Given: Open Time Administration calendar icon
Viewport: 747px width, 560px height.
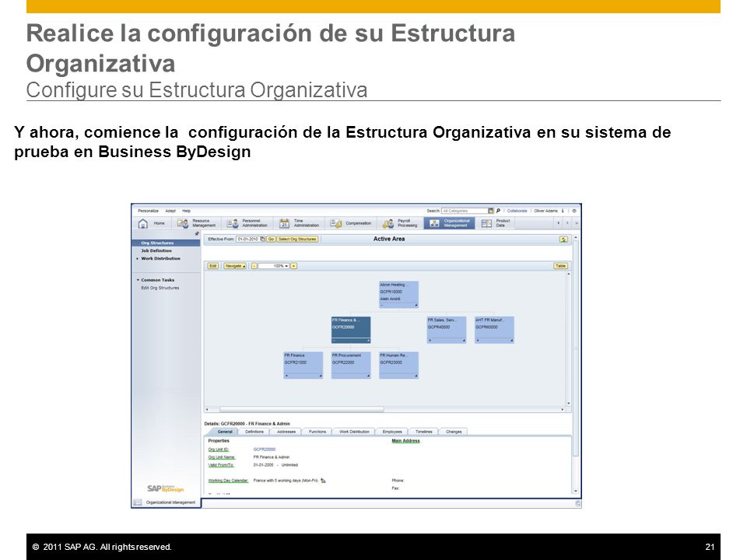Looking at the screenshot, I should 285,223.
